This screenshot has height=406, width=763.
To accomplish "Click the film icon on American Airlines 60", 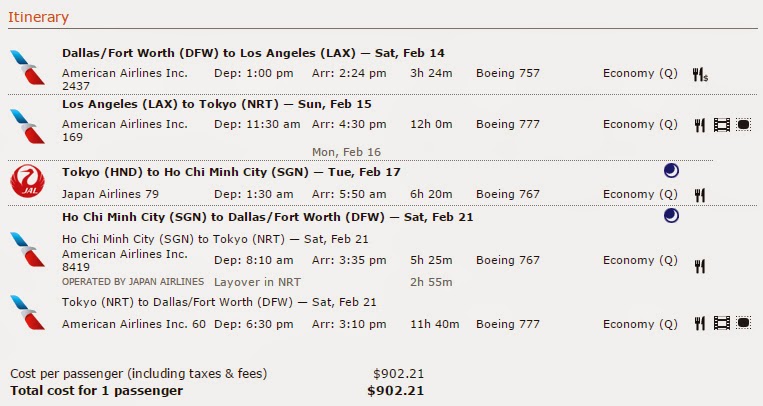I will tap(722, 323).
